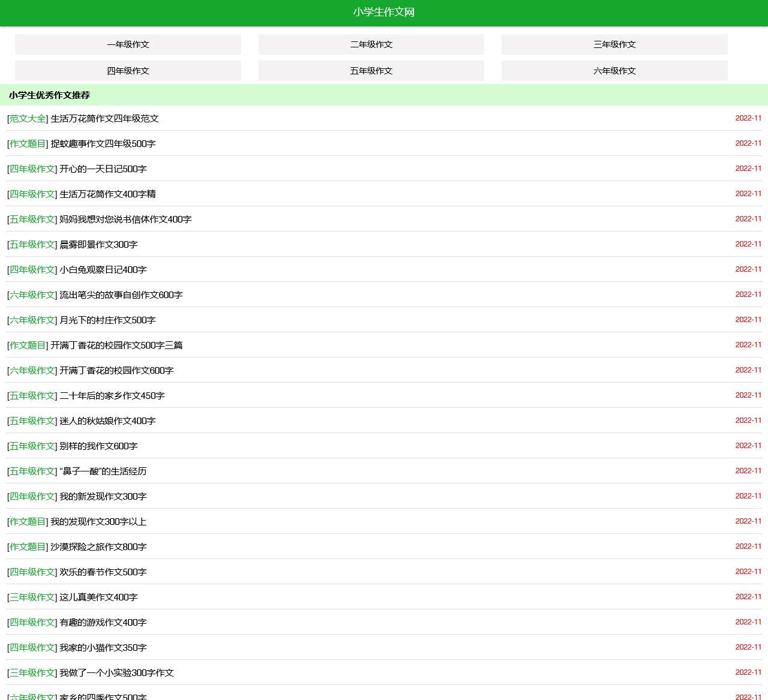
Task: Open the 四年级作文 category
Action: pyautogui.click(x=128, y=71)
